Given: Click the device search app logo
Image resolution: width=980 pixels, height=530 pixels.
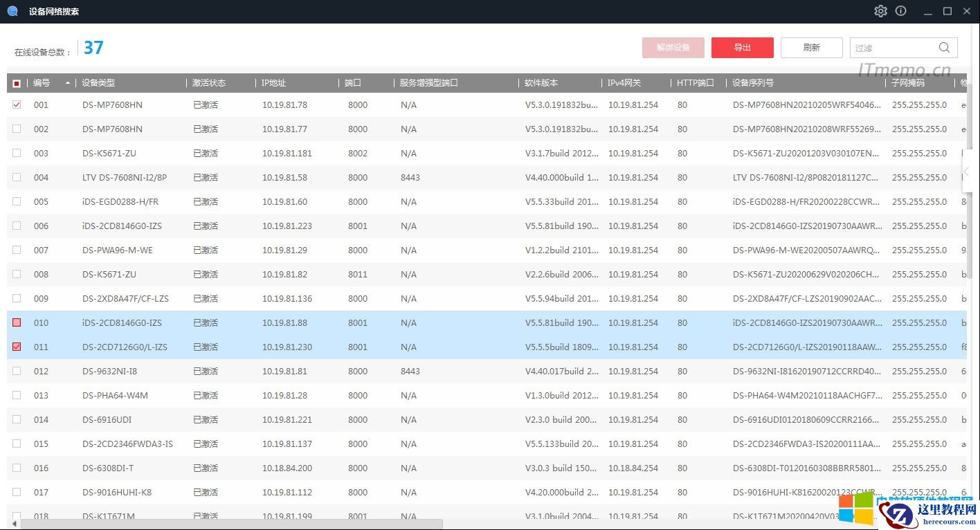Looking at the screenshot, I should point(12,11).
